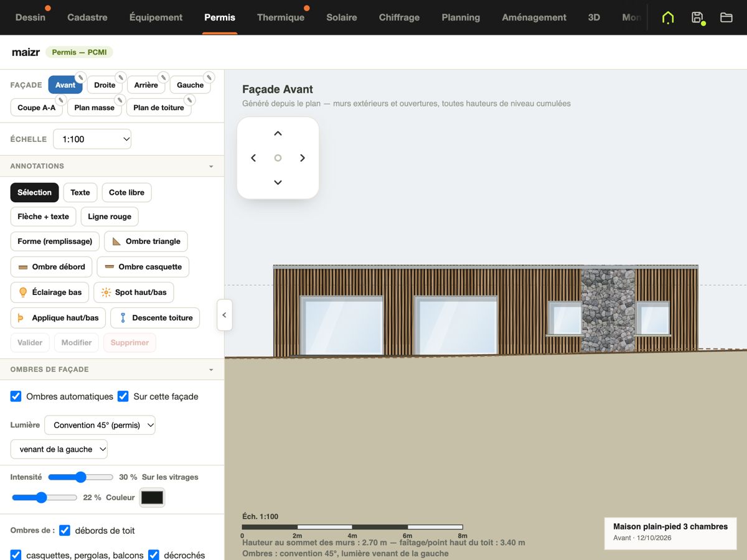This screenshot has height=560, width=747.
Task: Switch to the Dessin tab
Action: pos(31,17)
